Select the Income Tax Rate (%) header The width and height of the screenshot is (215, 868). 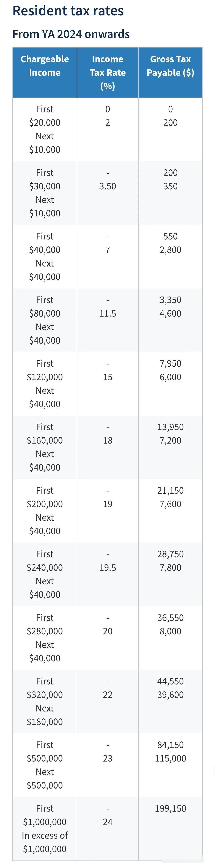coord(108,73)
